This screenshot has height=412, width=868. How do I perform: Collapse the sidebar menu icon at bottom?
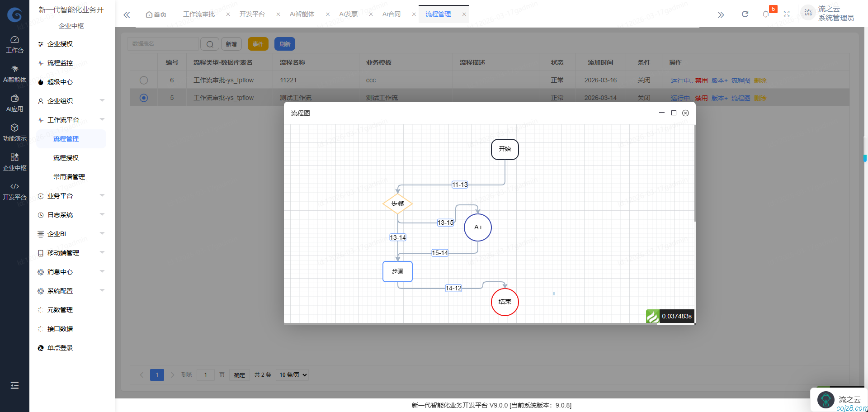click(x=14, y=385)
